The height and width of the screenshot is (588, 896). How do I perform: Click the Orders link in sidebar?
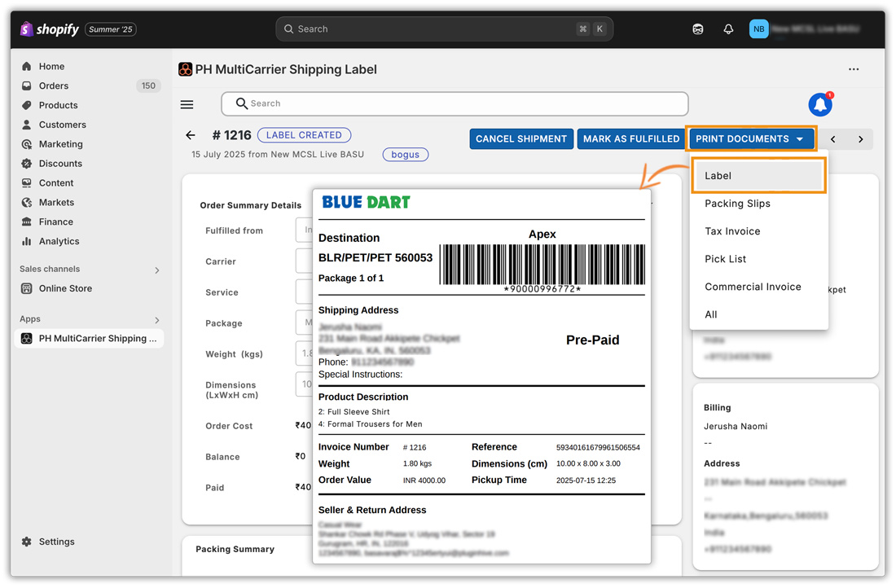[x=54, y=86]
